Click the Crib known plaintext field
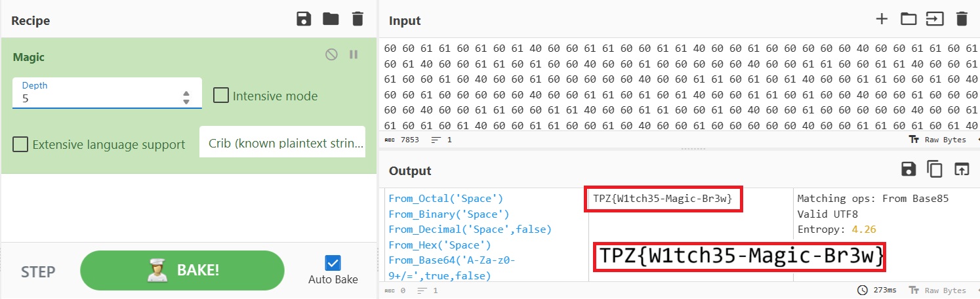The width and height of the screenshot is (980, 299). (x=282, y=143)
